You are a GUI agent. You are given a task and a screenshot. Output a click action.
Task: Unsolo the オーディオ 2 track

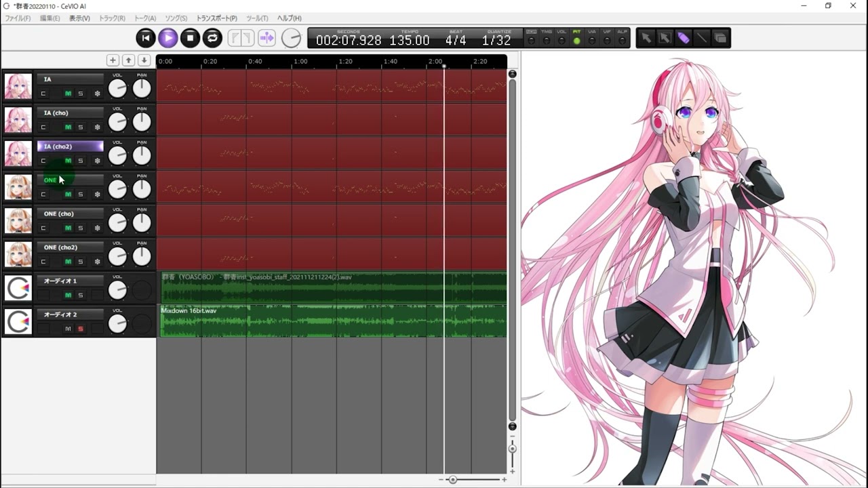(80, 329)
